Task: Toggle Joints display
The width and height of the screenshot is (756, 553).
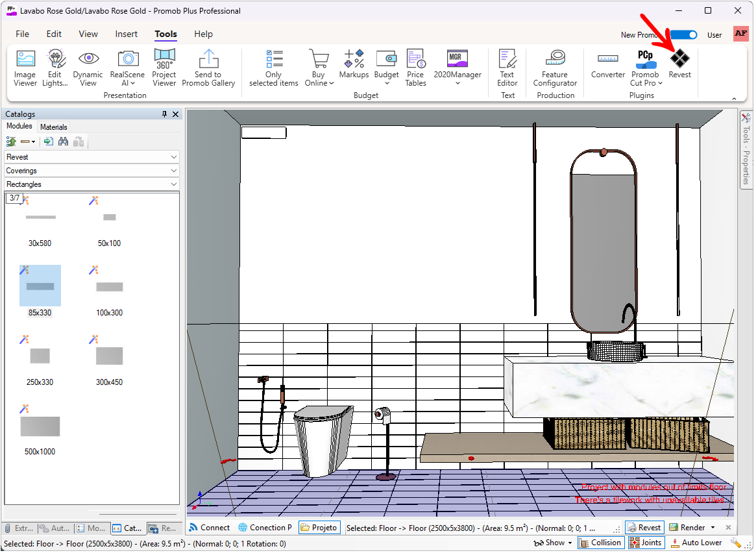Action: point(646,543)
